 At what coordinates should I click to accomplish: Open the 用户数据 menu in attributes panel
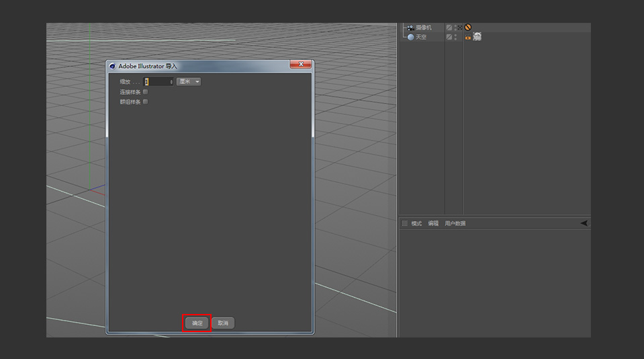pyautogui.click(x=455, y=223)
